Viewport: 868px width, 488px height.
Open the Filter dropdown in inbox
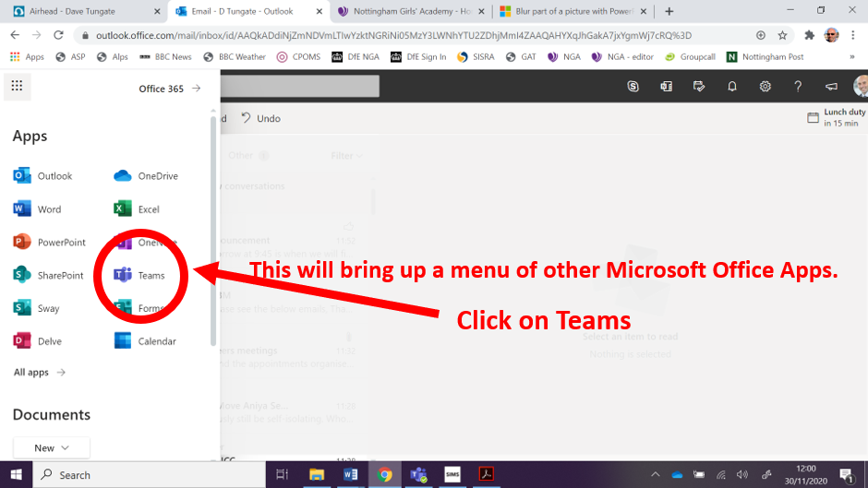(x=346, y=156)
